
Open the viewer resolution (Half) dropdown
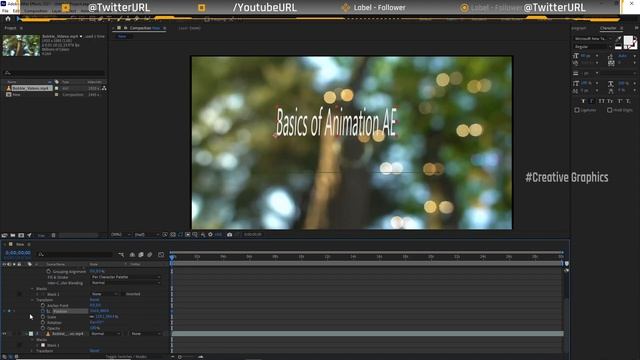[147, 235]
